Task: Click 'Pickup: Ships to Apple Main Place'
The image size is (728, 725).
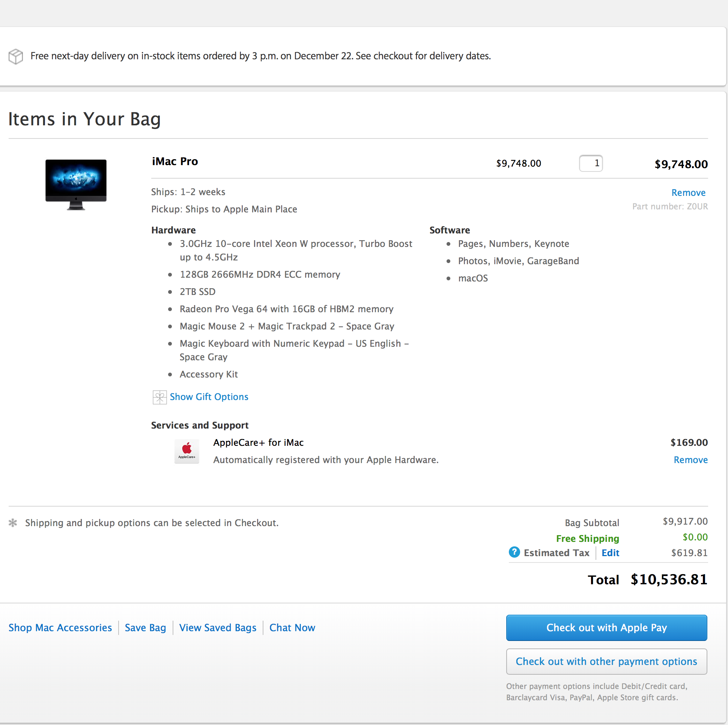Action: (224, 209)
